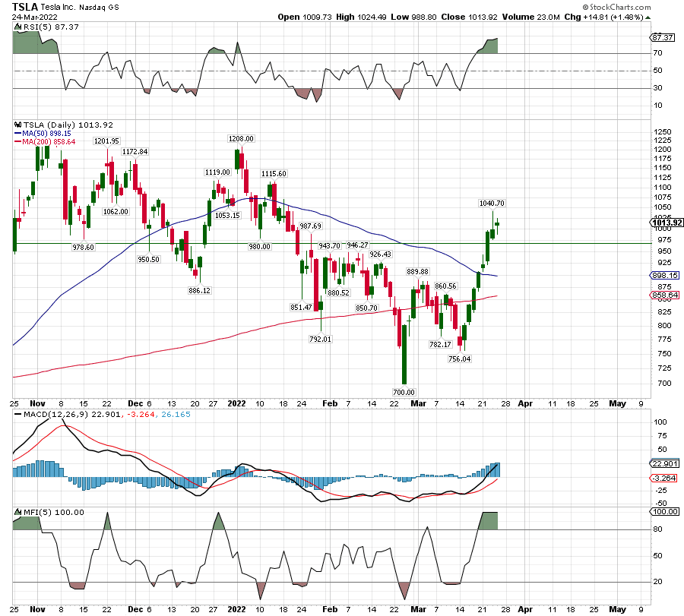Click the light blue 26.165 MACD histogram value
684x616 pixels.
coord(176,414)
